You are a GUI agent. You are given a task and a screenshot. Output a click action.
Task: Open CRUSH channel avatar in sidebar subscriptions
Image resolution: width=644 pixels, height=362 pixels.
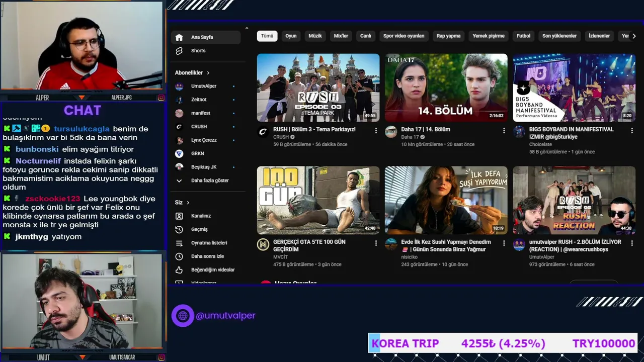(179, 127)
